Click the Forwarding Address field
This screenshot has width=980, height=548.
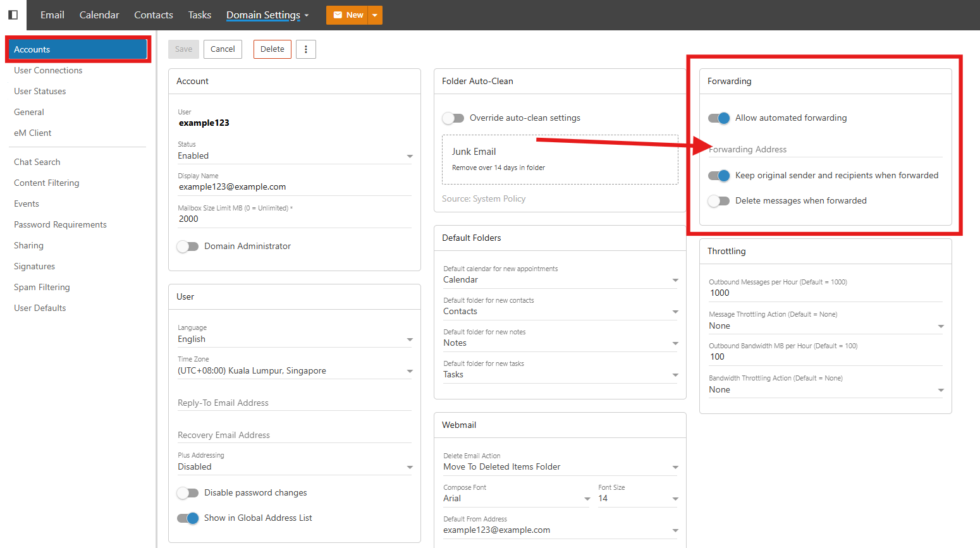click(826, 150)
